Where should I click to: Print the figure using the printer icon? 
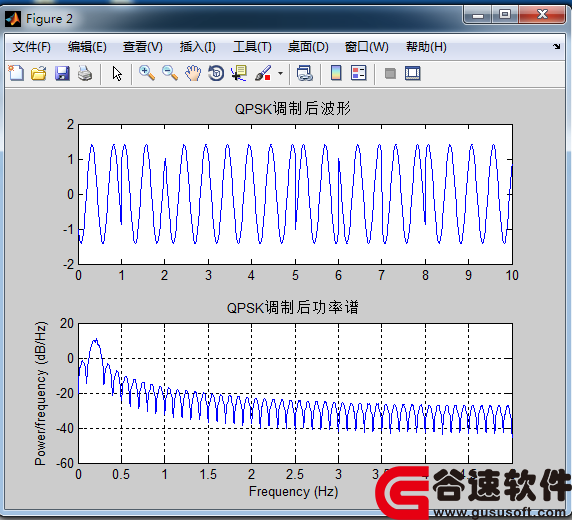(85, 73)
